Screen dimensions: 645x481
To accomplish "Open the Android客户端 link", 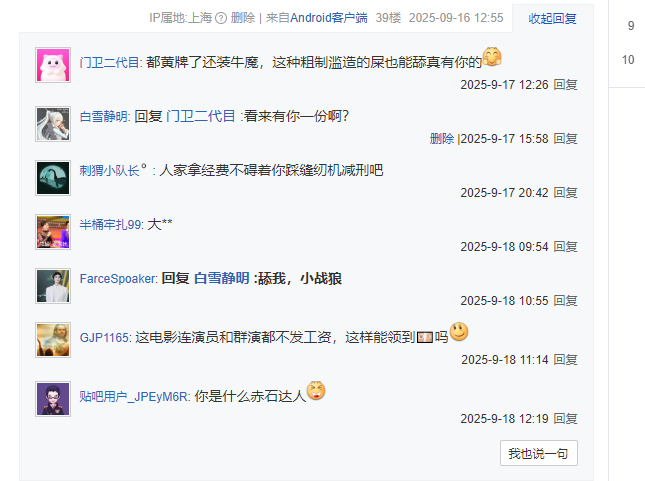I will pyautogui.click(x=329, y=18).
